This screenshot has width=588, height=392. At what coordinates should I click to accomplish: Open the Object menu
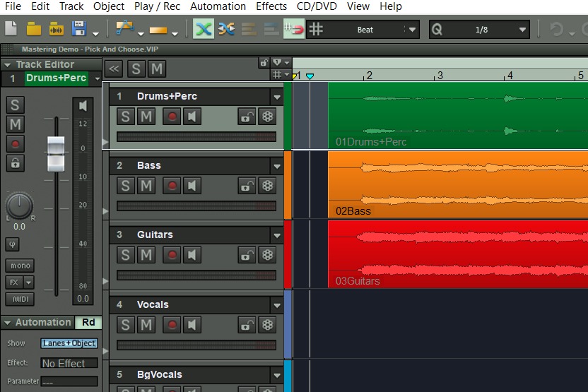(x=109, y=6)
